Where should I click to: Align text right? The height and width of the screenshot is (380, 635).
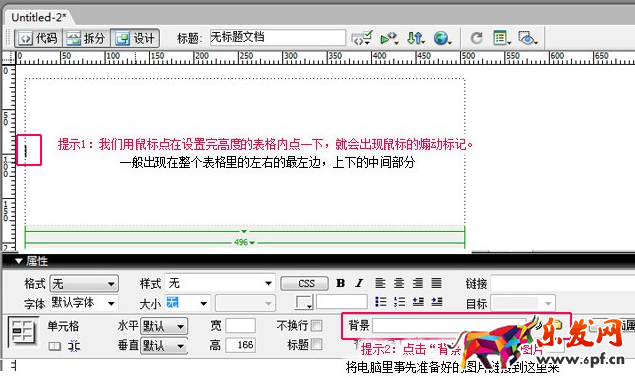click(x=418, y=283)
